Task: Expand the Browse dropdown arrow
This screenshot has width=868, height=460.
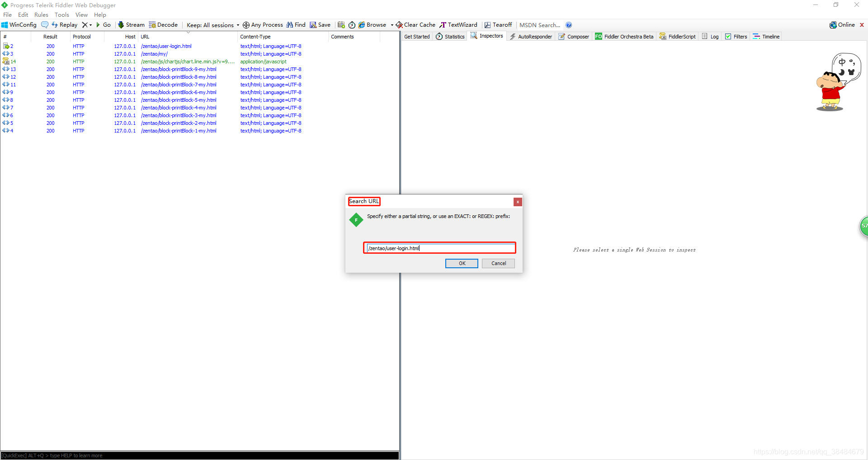Action: click(392, 25)
